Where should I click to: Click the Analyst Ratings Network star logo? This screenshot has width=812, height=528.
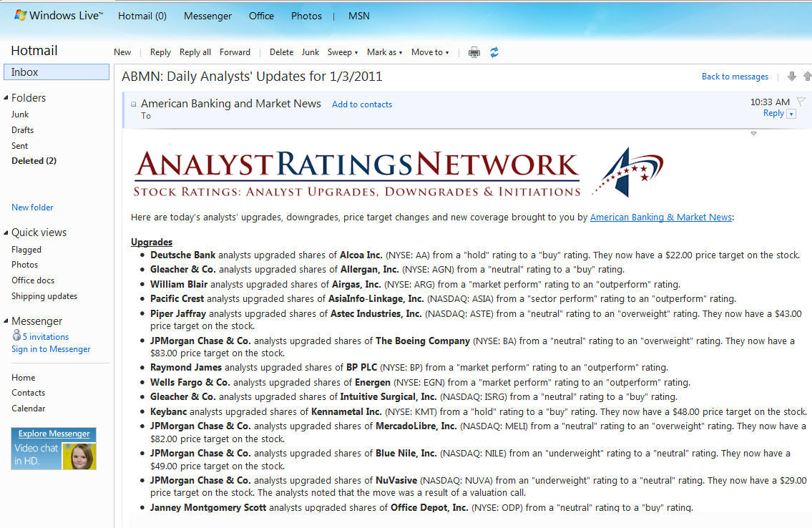tap(629, 172)
